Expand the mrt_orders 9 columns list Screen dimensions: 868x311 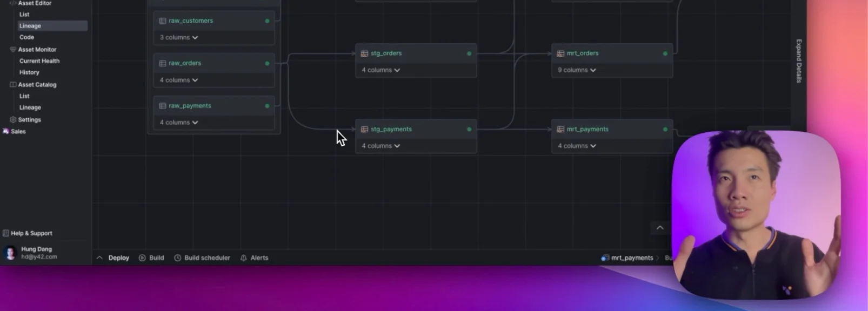[577, 70]
